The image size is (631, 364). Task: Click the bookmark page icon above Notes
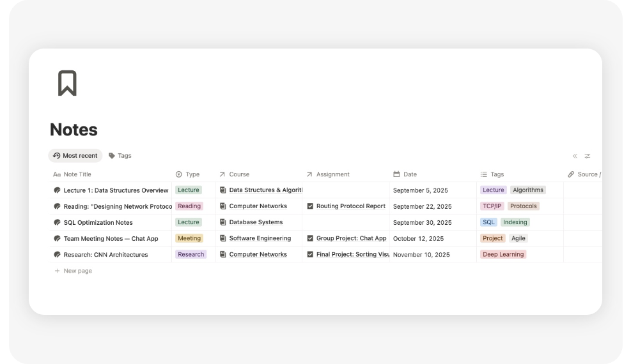pyautogui.click(x=67, y=83)
